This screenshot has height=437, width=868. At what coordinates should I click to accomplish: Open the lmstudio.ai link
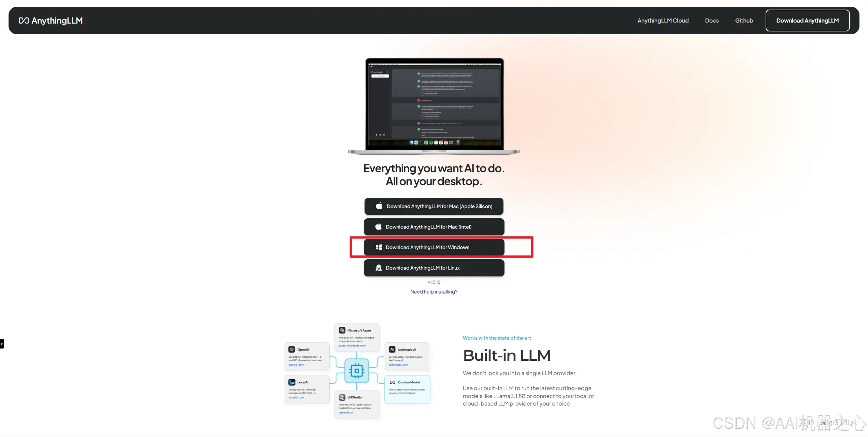346,413
